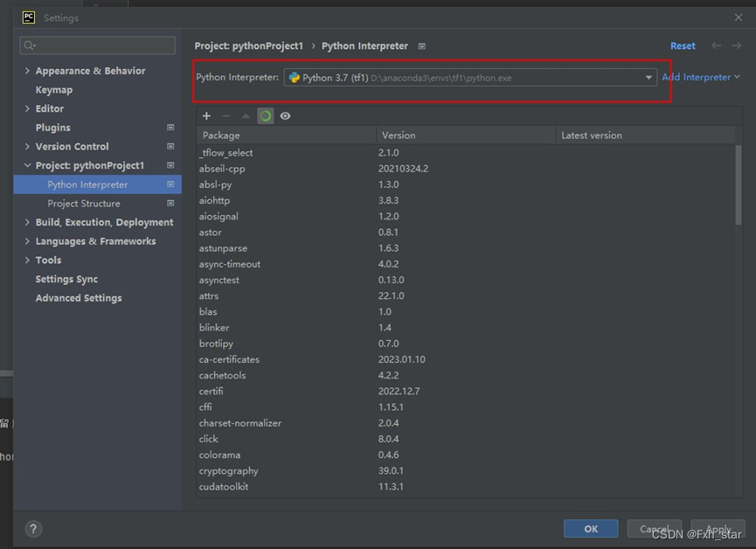Click the project-level icon beside Project Structure
This screenshot has width=756, height=549.
pos(170,203)
